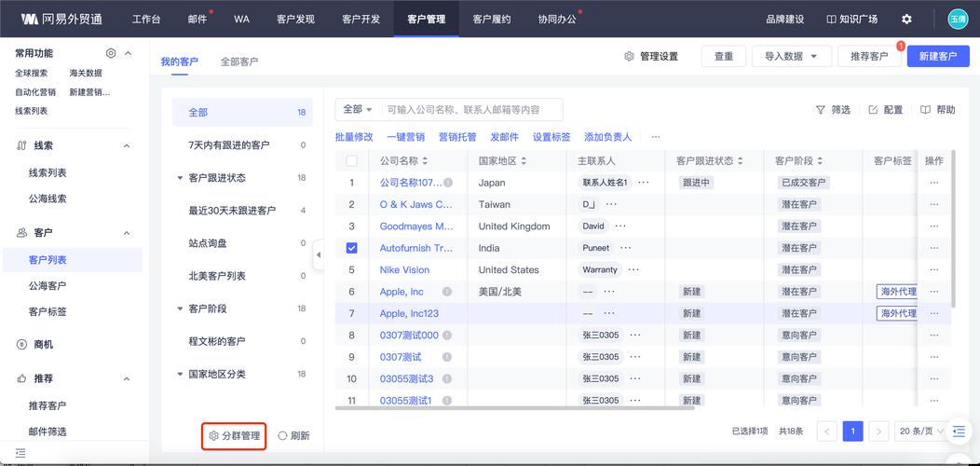Viewport: 980px width, 466px height.
Task: Collapse the 线索 sidebar section
Action: tap(127, 145)
